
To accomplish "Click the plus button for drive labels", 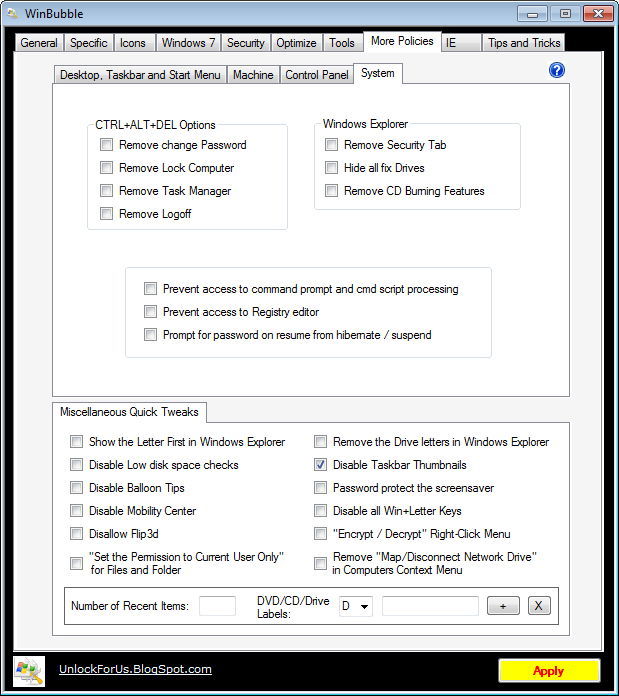I will [x=503, y=606].
